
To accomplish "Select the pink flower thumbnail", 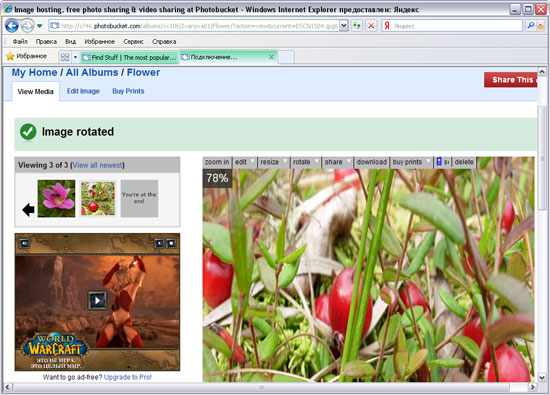I will (x=56, y=199).
